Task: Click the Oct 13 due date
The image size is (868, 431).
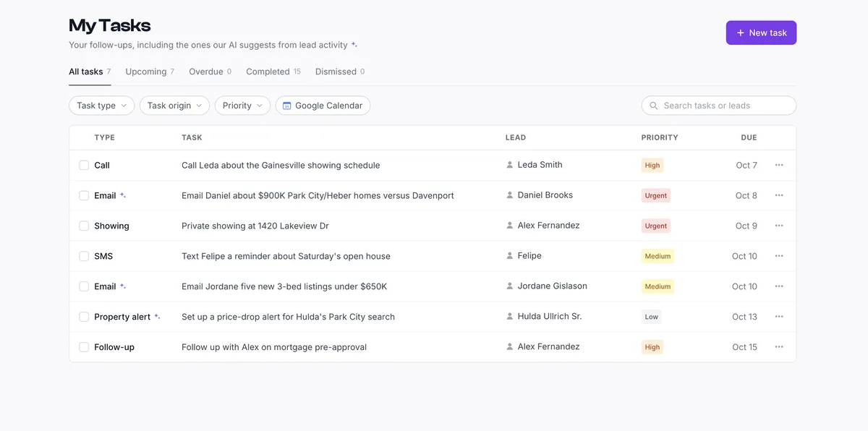Action: pos(744,317)
